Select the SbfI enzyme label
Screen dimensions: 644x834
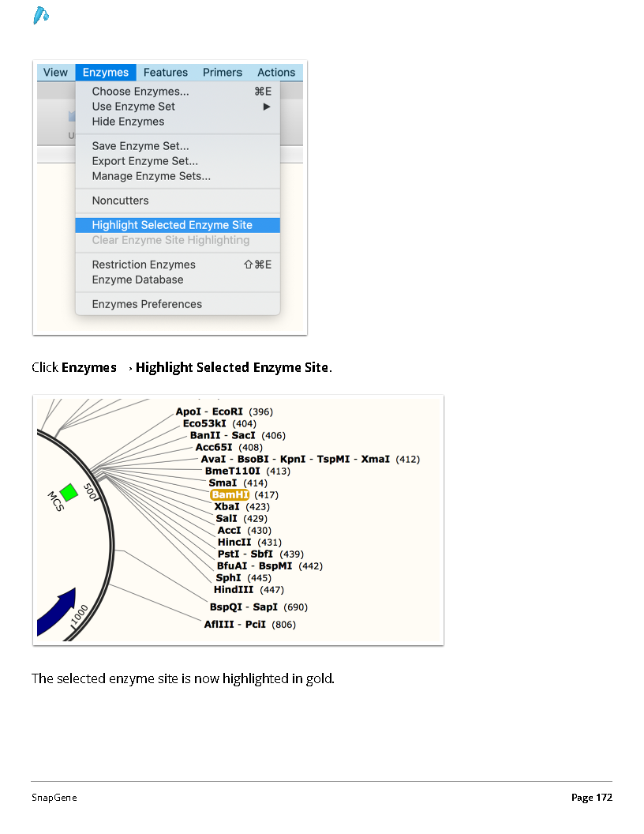[x=261, y=554]
